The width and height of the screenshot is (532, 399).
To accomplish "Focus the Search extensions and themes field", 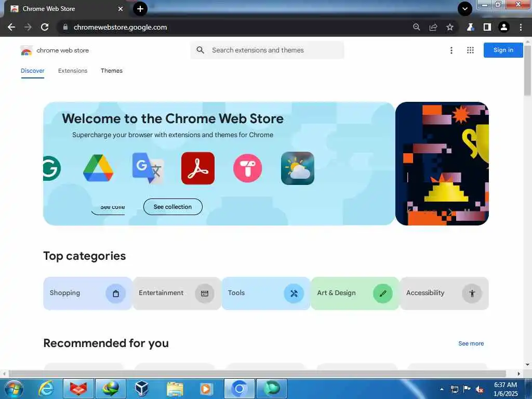I will [x=268, y=50].
